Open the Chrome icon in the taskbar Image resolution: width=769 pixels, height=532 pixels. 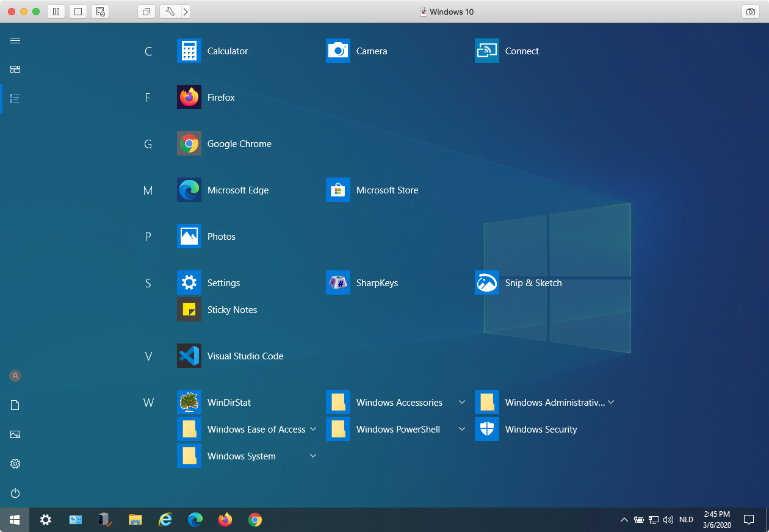pyautogui.click(x=255, y=520)
